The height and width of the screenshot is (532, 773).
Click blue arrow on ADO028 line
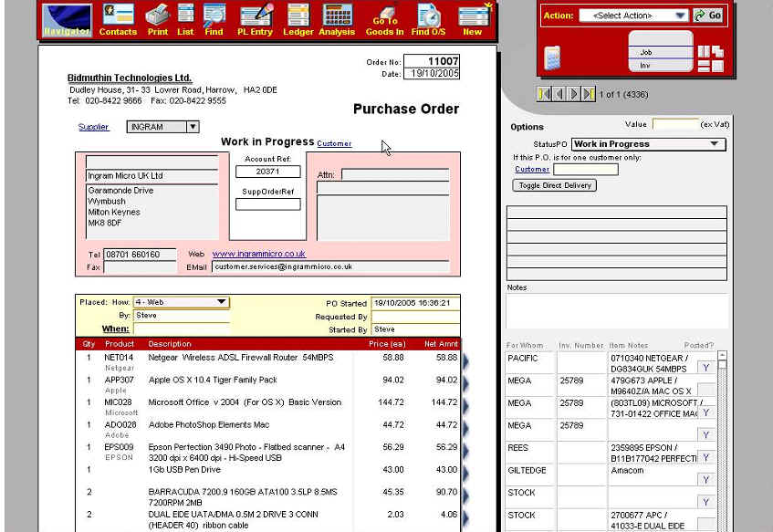point(465,430)
